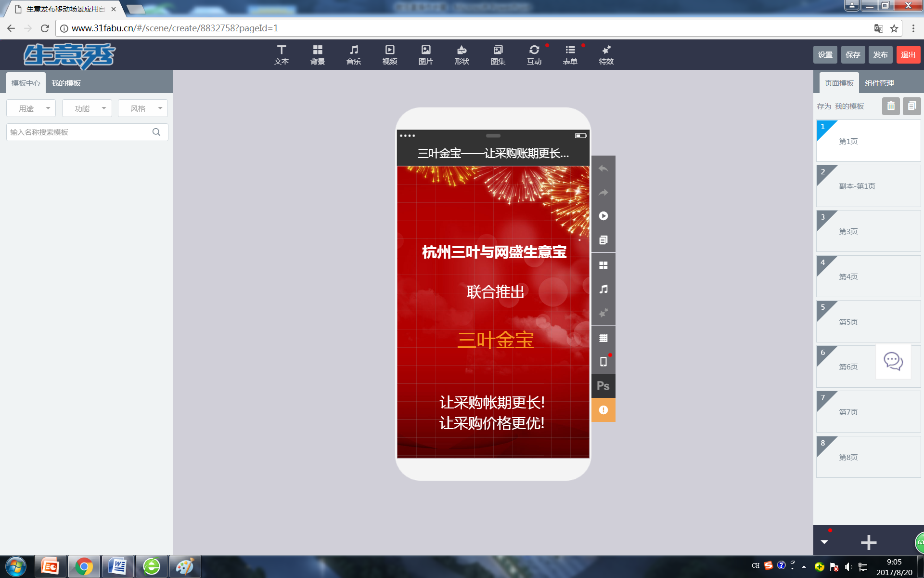This screenshot has height=578, width=924.
Task: Open Word from the taskbar
Action: pyautogui.click(x=118, y=566)
